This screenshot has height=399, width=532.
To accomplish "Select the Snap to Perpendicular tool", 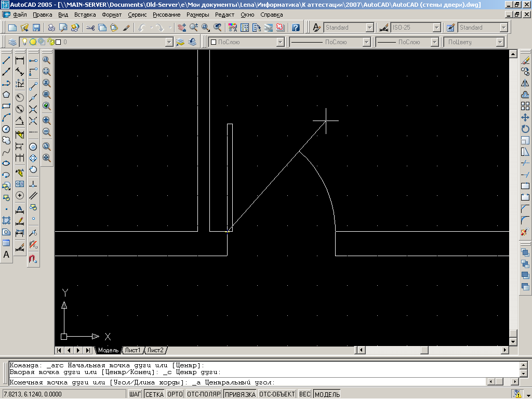I will click(x=33, y=184).
